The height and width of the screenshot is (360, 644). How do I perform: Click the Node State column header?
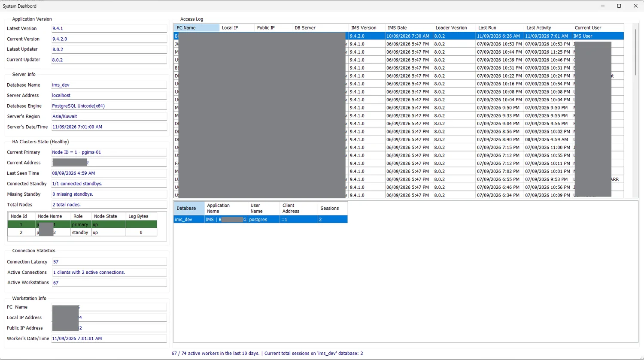[x=109, y=216]
